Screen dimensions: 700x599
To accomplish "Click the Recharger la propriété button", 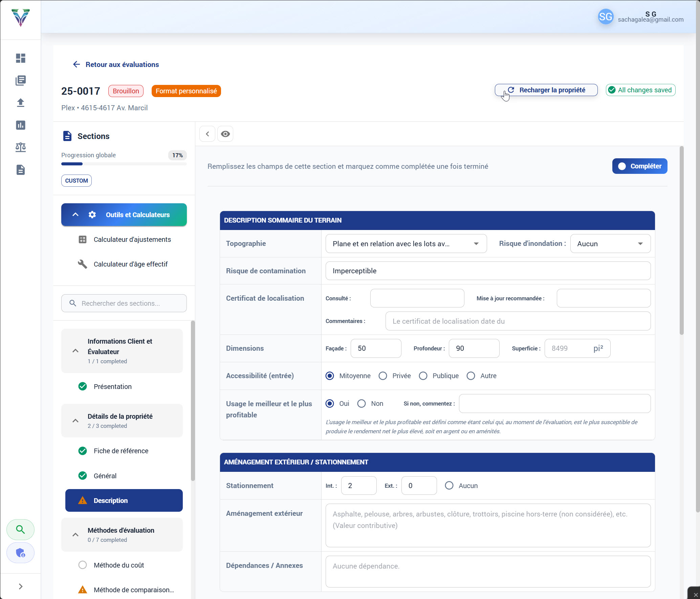I will coord(546,90).
